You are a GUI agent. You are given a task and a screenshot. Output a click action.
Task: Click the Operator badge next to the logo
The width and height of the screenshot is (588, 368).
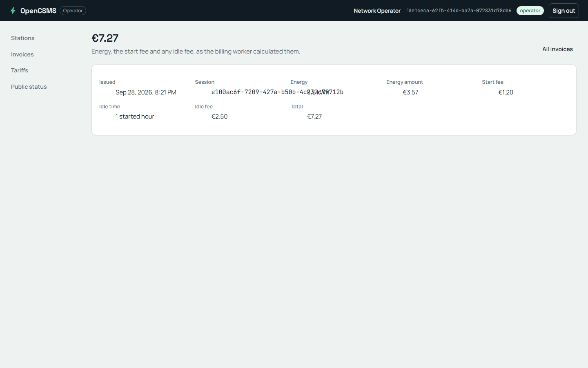click(73, 11)
